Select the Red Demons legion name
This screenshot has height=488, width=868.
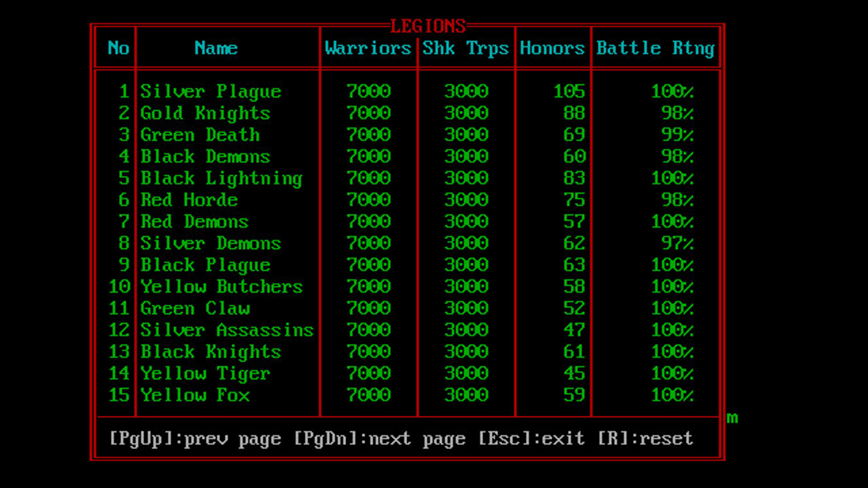[194, 222]
